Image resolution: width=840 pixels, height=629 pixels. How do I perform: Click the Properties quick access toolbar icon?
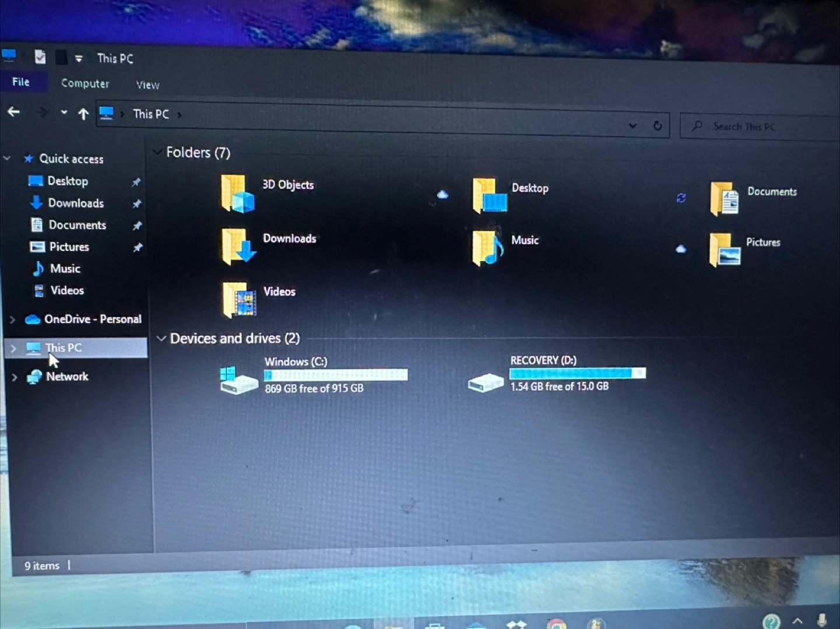[40, 57]
